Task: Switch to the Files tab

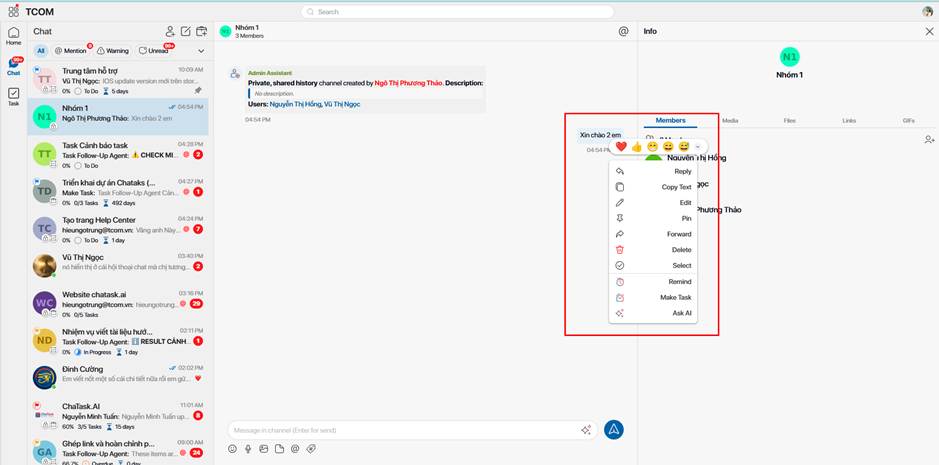Action: pos(789,120)
